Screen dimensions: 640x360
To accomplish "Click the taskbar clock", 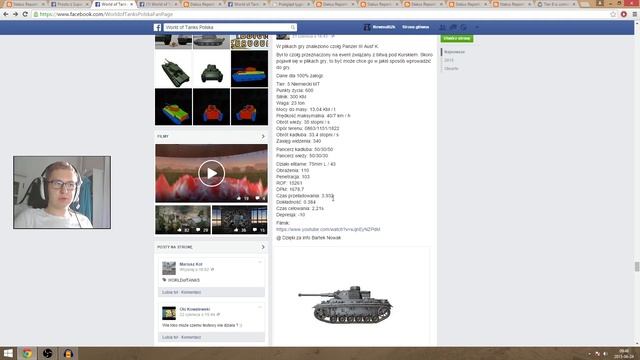I will coord(624,353).
